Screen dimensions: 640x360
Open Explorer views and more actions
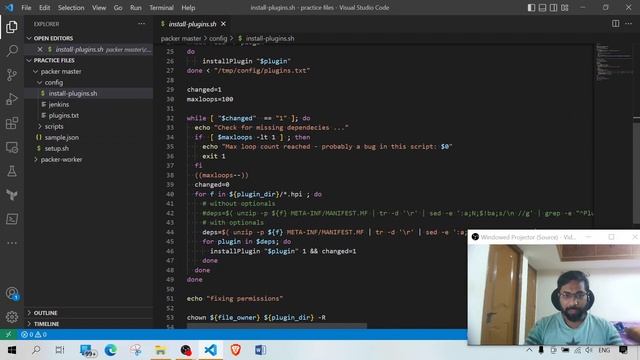tap(142, 24)
